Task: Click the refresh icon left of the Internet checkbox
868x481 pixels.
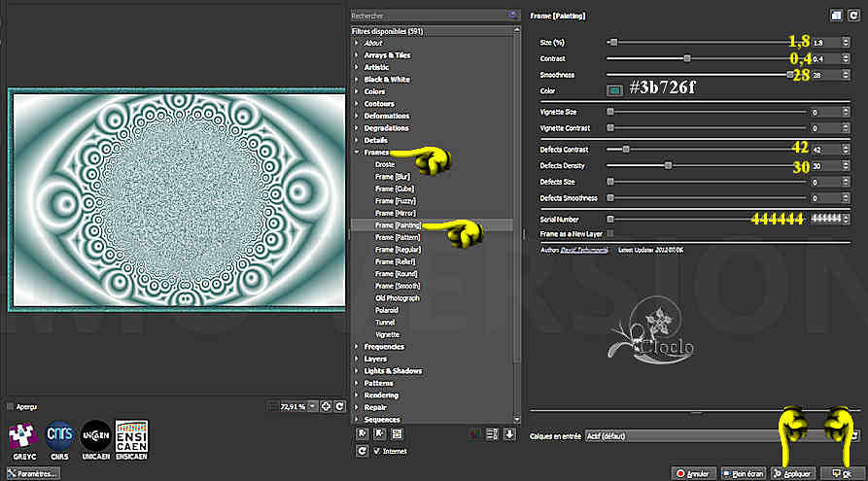Action: tap(363, 451)
